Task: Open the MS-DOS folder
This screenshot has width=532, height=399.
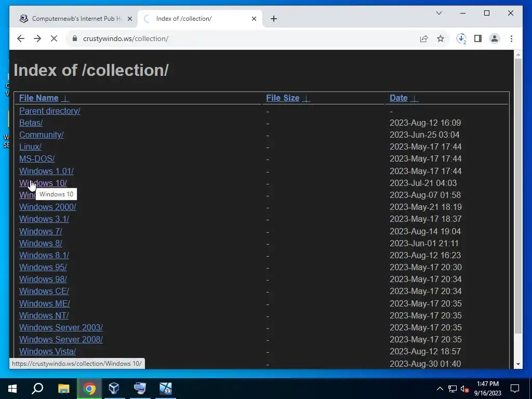Action: (x=37, y=159)
